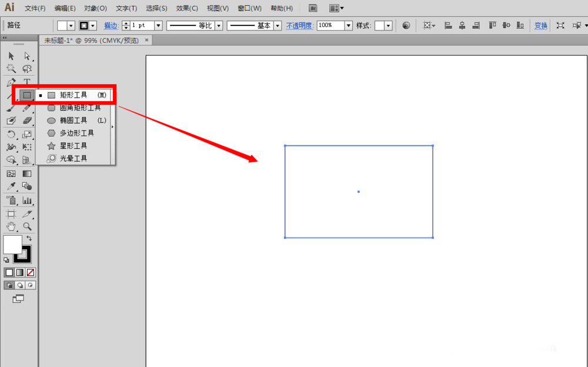
Task: Select the Selection arrow tool
Action: tap(11, 56)
